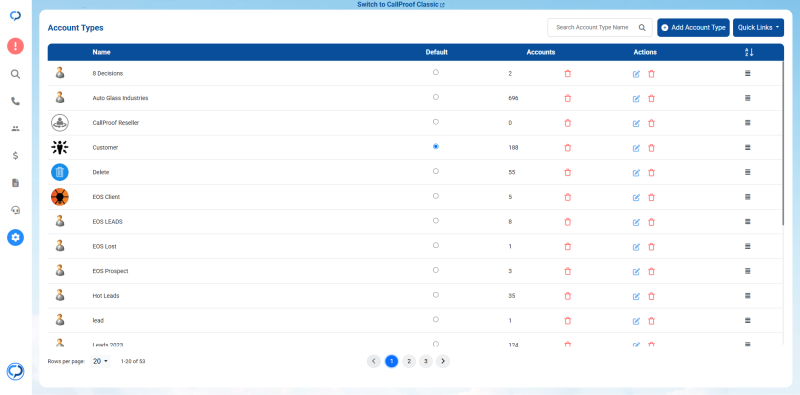Open the alert notification icon in sidebar

(15, 46)
